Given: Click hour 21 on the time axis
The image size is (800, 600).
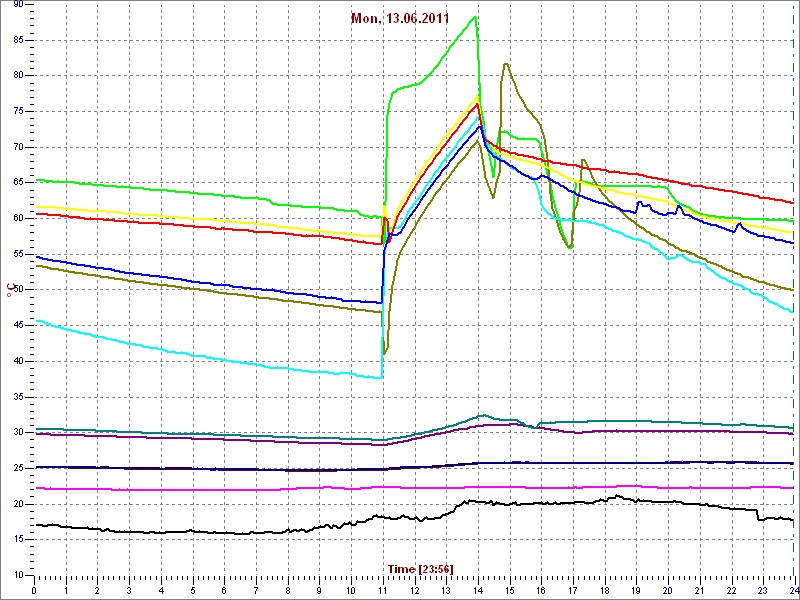Looking at the screenshot, I should tap(699, 590).
